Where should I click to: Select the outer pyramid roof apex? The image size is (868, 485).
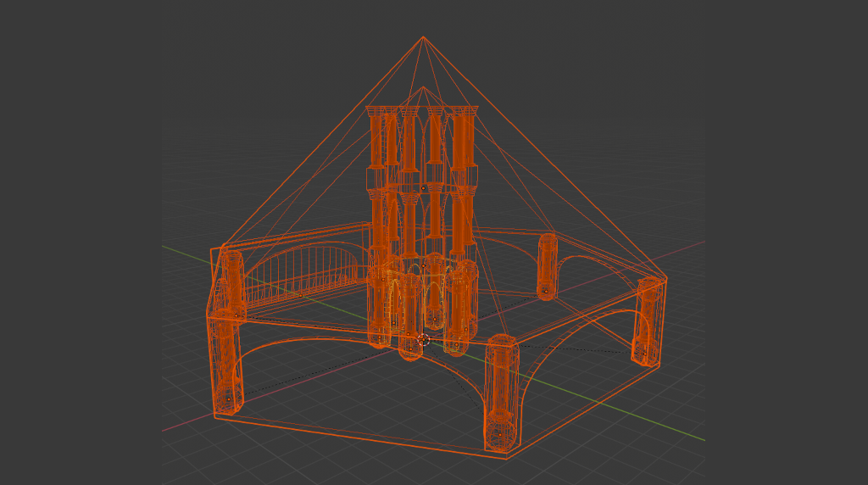click(x=423, y=38)
